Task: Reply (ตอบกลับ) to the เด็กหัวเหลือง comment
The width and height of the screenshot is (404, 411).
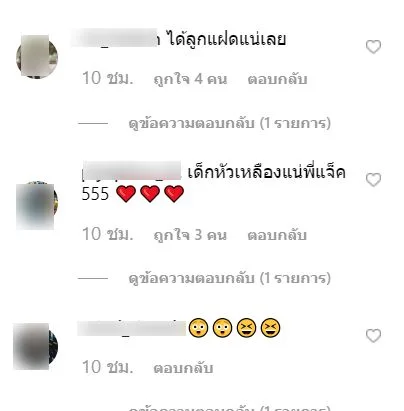Action: tap(277, 235)
